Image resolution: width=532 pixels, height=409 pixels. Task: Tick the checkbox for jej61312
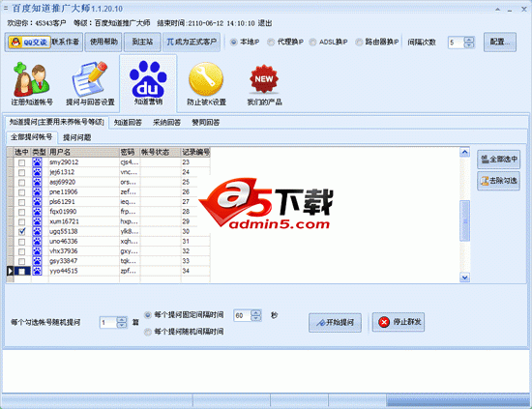click(21, 173)
